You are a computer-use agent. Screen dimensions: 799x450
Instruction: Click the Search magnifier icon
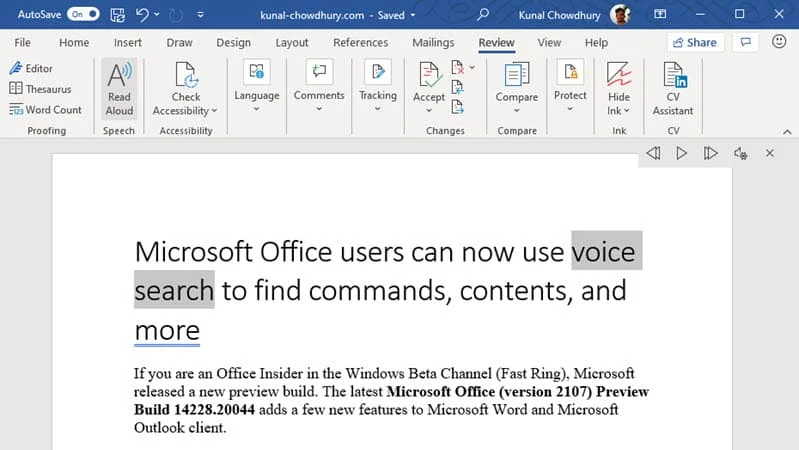483,15
